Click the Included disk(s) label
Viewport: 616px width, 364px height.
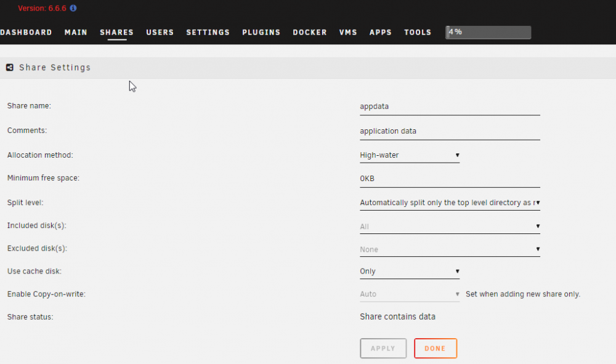36,225
